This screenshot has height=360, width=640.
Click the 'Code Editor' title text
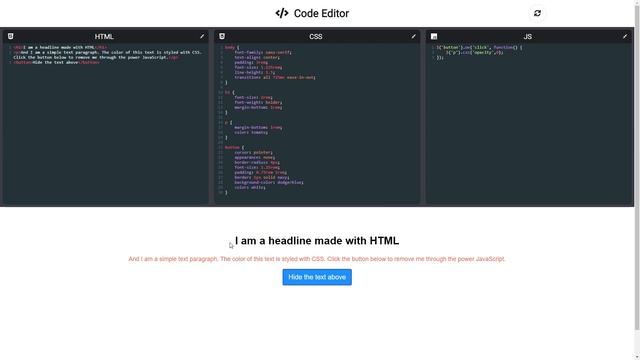pyautogui.click(x=321, y=13)
